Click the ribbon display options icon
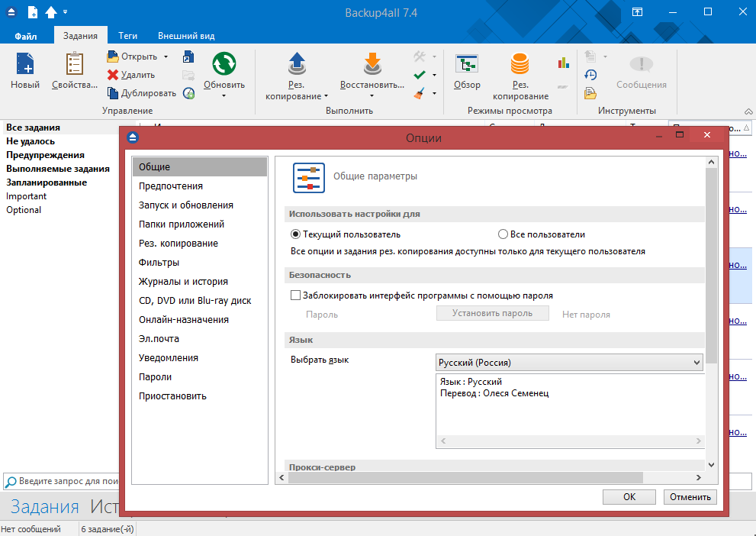Viewport: 756px width, 536px height. pyautogui.click(x=638, y=12)
